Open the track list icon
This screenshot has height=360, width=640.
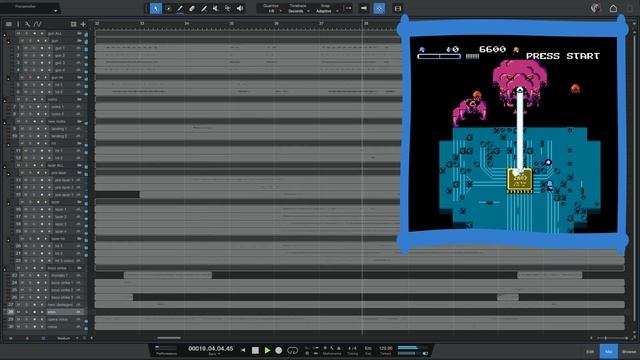tap(9, 24)
